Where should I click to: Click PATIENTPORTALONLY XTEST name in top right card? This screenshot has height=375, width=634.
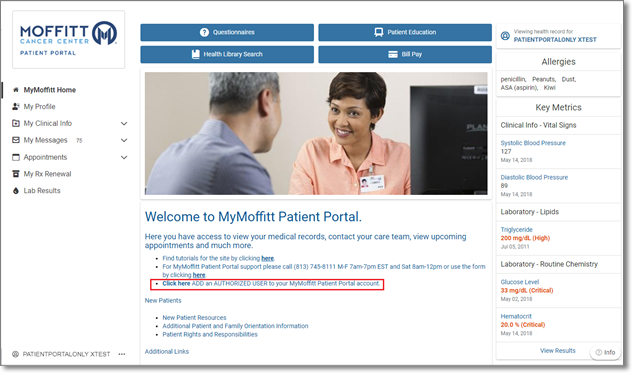coord(555,40)
